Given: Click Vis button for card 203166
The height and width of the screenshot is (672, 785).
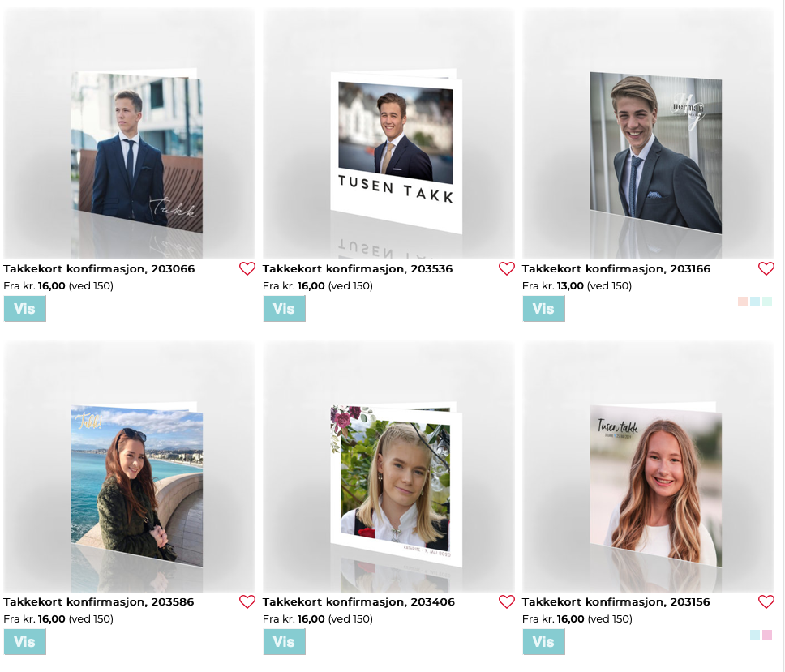Looking at the screenshot, I should [x=543, y=309].
